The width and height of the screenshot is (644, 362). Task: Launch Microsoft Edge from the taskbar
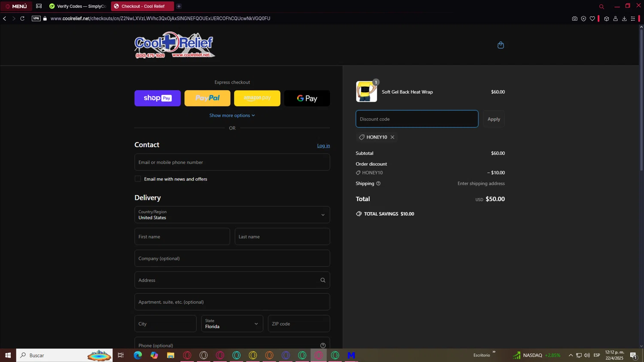[x=138, y=355]
